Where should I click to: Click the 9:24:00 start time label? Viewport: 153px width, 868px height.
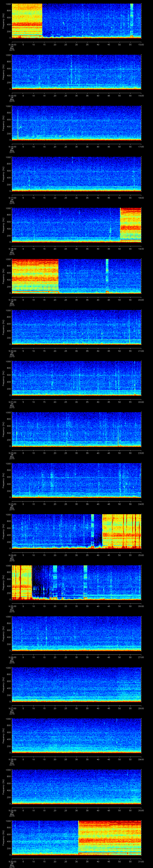(12, 555)
